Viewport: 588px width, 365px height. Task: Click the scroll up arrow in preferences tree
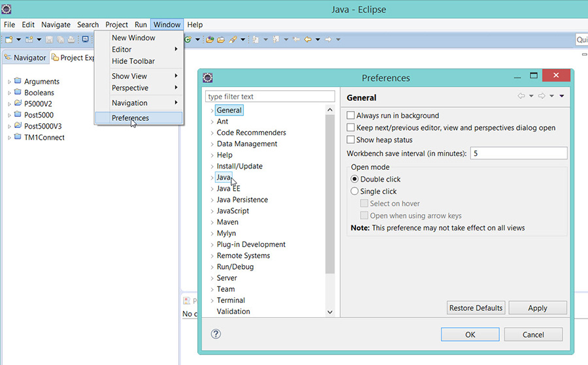(x=330, y=110)
